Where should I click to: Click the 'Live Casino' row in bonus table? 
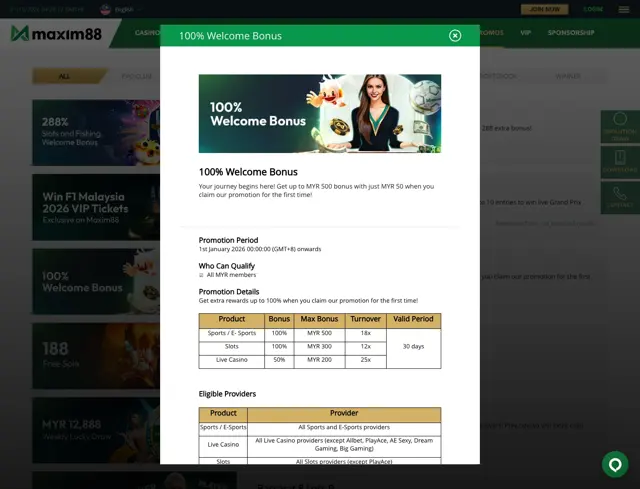click(x=231, y=360)
